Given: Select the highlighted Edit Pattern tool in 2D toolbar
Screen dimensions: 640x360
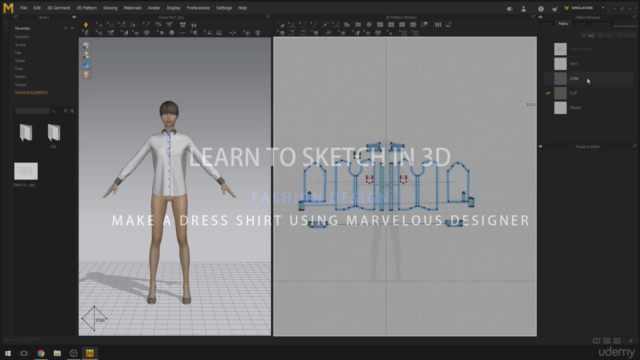Looking at the screenshot, I should click(291, 25).
